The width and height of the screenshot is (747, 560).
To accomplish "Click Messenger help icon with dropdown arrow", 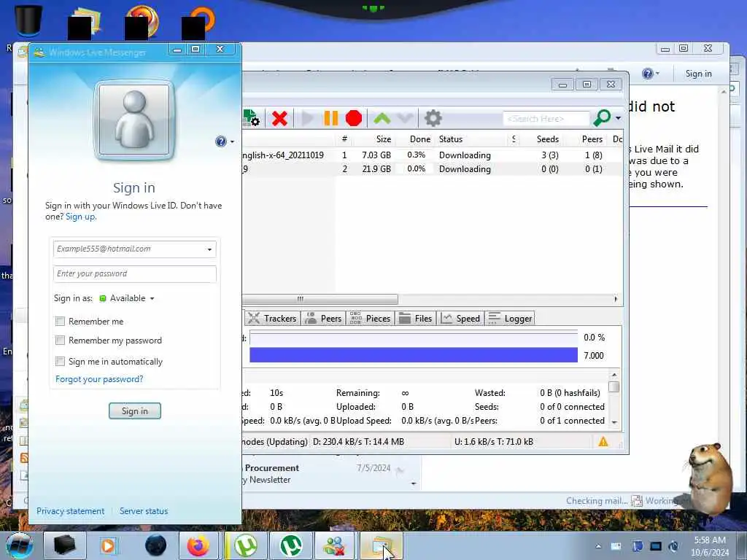I will coord(225,141).
